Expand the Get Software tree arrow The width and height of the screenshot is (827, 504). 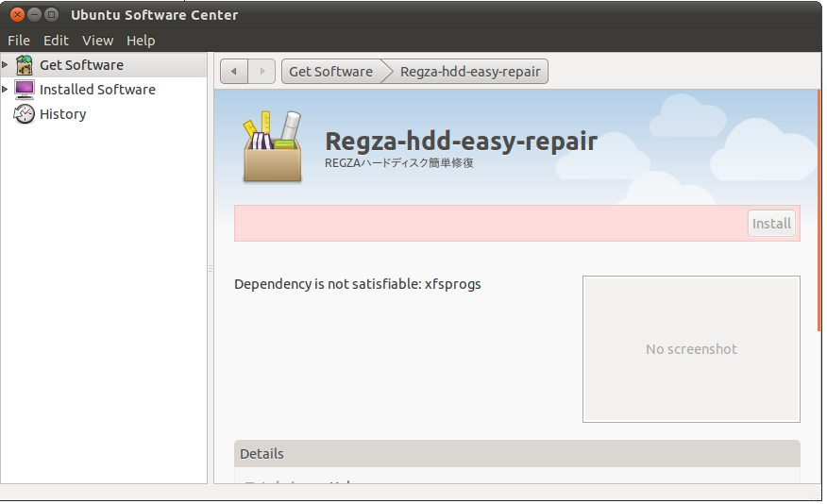click(5, 65)
